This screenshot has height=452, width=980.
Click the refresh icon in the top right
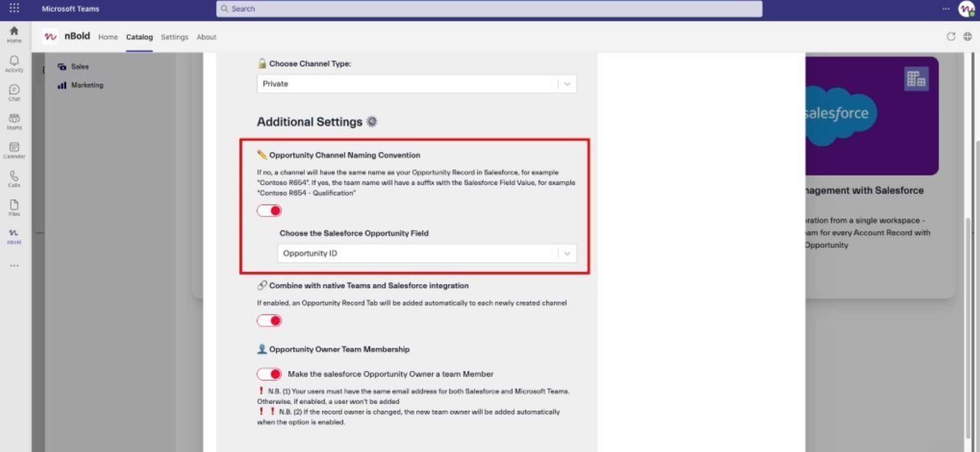(951, 36)
